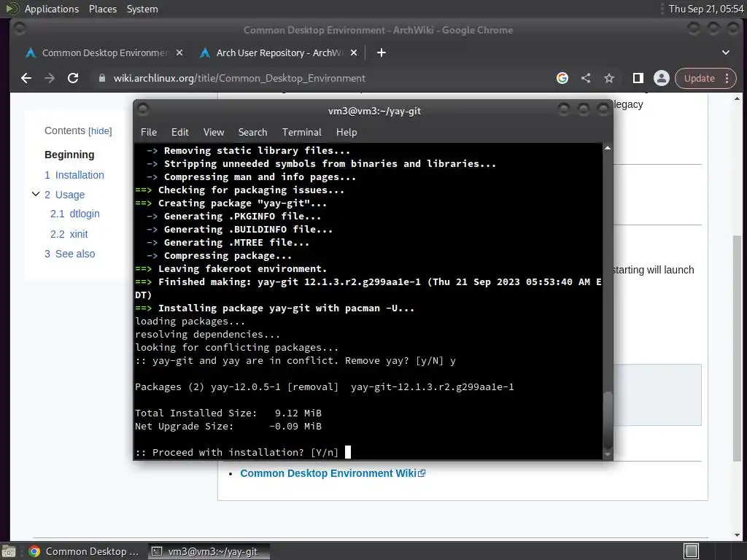Open the Applications menu
Image resolution: width=747 pixels, height=560 pixels.
pos(52,9)
